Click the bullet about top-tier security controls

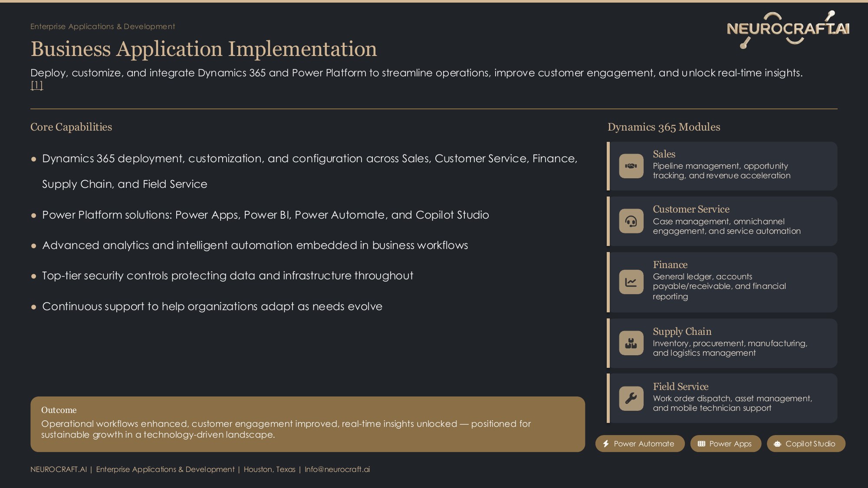tap(227, 276)
